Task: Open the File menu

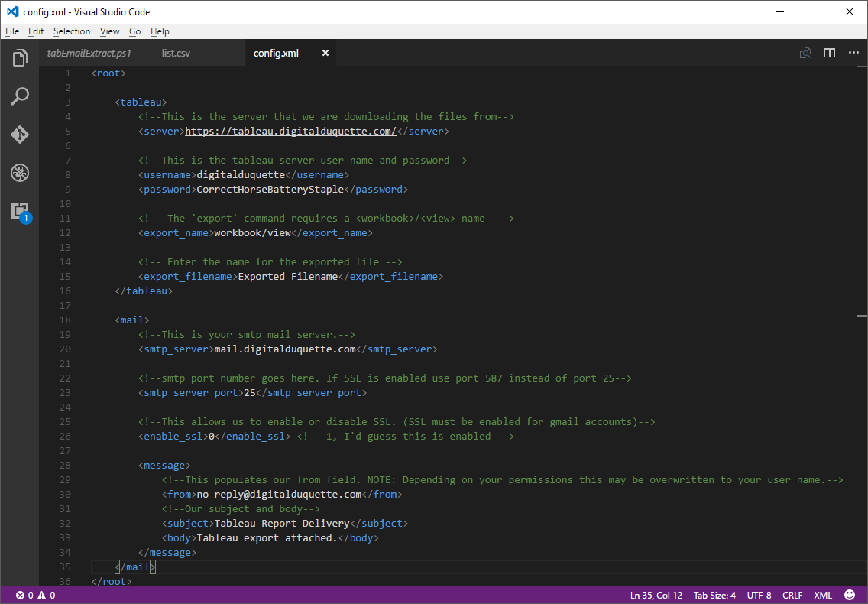Action: pos(12,31)
